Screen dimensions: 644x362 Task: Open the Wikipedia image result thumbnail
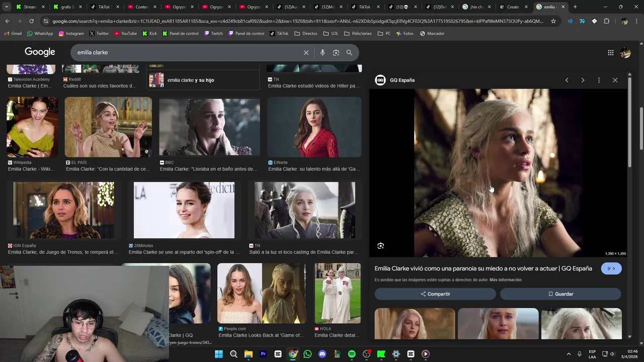(x=32, y=127)
